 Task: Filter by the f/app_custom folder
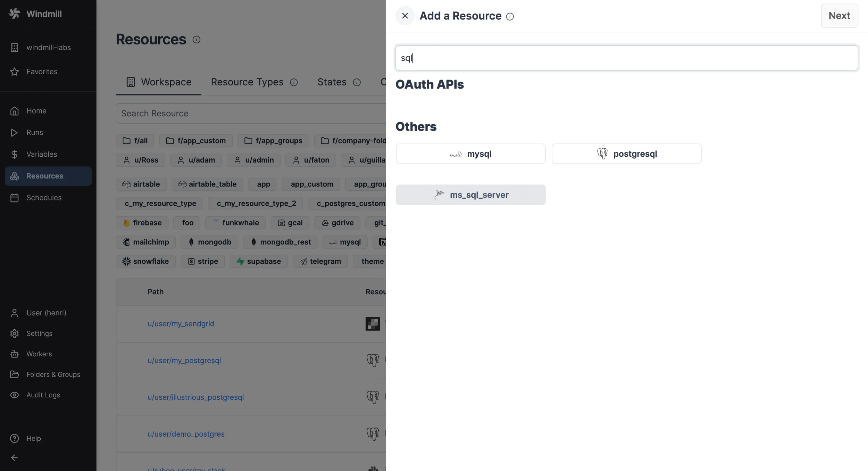pyautogui.click(x=196, y=141)
